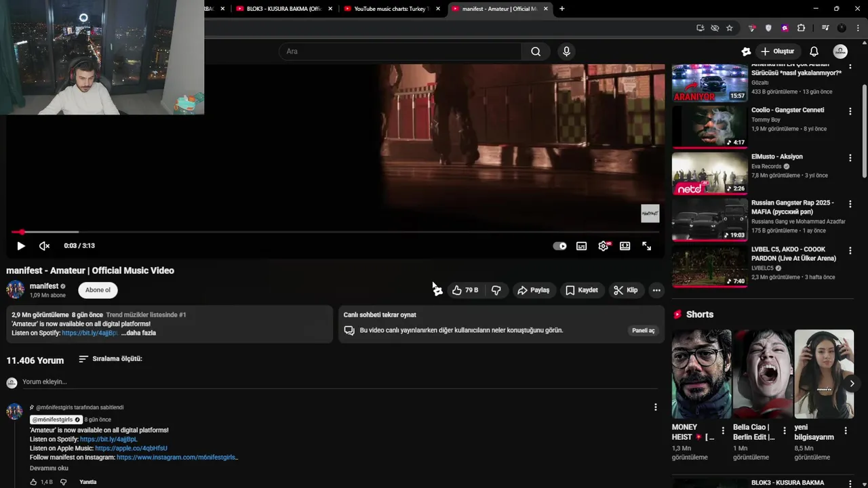Turn on subtitles in the player
The height and width of the screenshot is (488, 868).
click(x=581, y=246)
